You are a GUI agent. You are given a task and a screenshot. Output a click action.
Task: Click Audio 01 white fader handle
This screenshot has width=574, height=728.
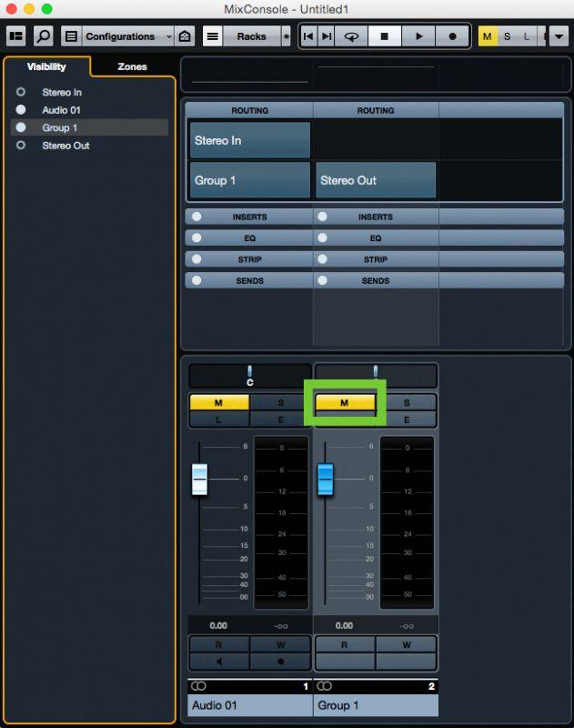199,479
